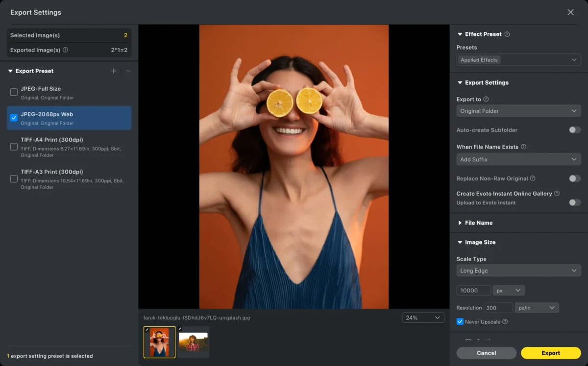
Task: Toggle the Auto-create Subfolder switch
Action: (574, 130)
